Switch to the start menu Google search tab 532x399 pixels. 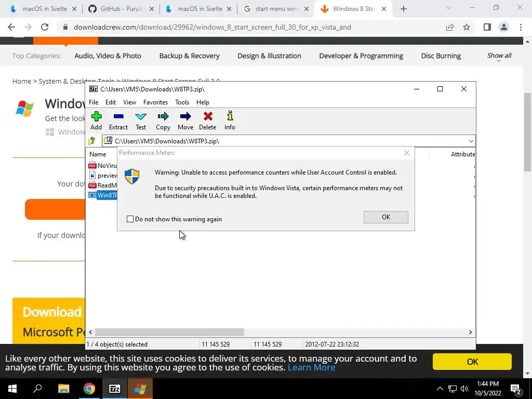(277, 9)
